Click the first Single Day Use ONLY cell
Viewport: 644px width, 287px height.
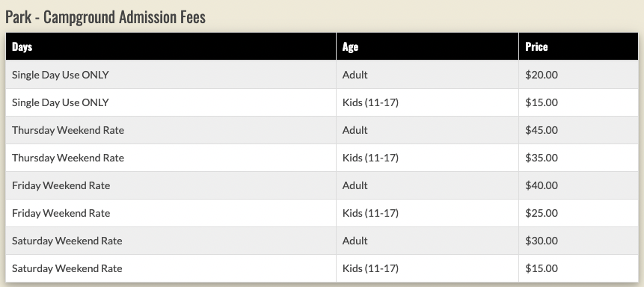[171, 75]
